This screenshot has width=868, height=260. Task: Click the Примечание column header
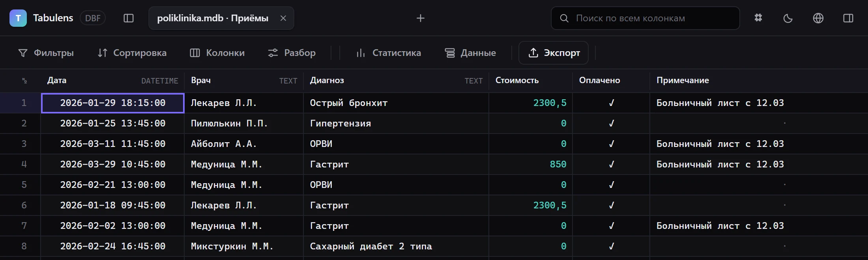[759, 81]
